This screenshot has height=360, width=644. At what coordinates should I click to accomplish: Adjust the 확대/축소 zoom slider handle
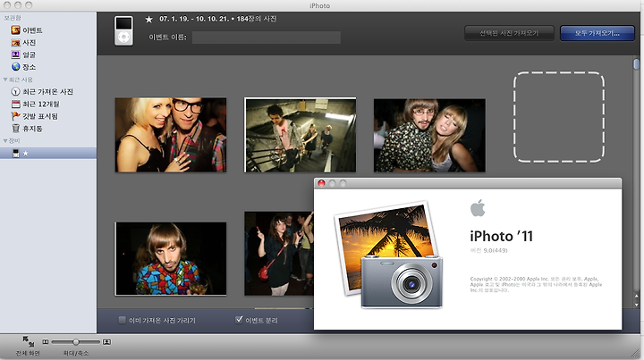[75, 341]
